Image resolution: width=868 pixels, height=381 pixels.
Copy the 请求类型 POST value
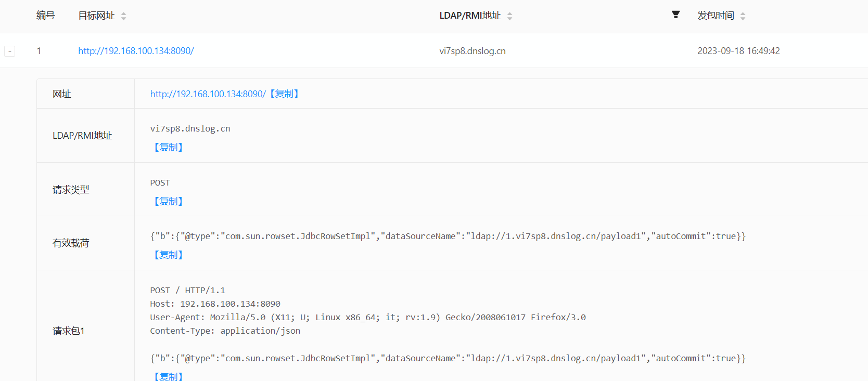tap(168, 201)
